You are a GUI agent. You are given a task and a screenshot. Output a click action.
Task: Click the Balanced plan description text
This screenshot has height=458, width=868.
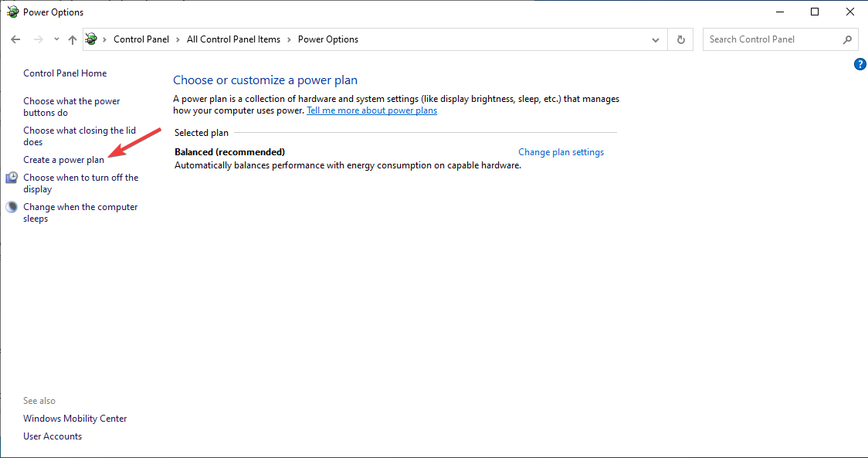click(x=348, y=165)
